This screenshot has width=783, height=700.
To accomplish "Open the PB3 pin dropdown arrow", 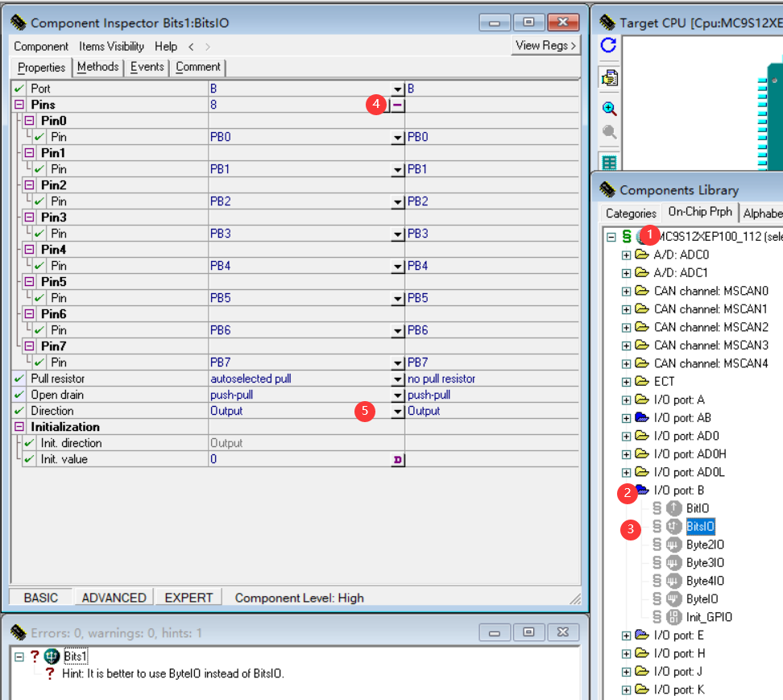I will (397, 234).
